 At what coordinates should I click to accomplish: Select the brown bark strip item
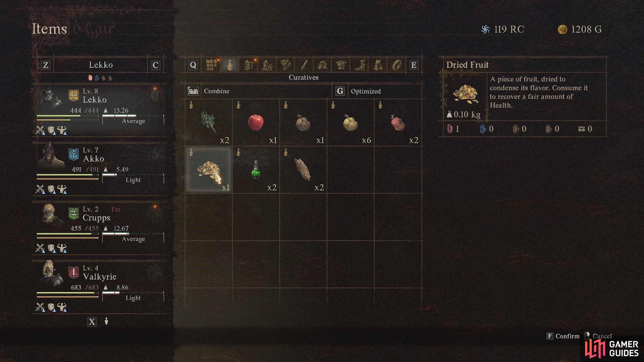click(x=303, y=170)
